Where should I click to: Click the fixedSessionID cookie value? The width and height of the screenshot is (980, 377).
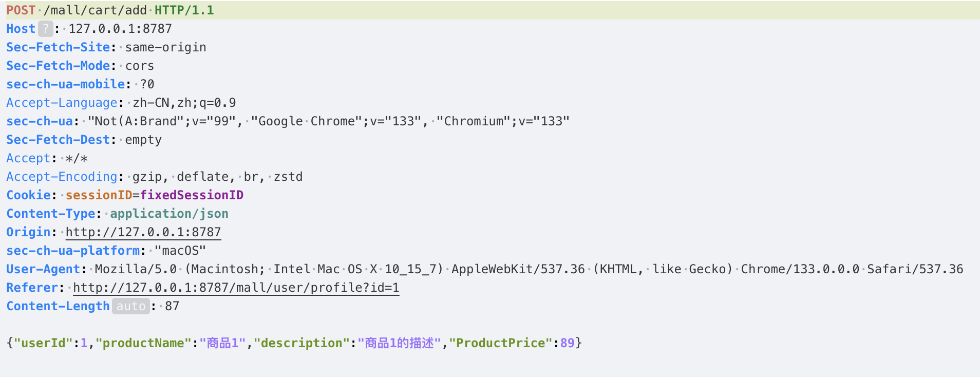click(192, 195)
